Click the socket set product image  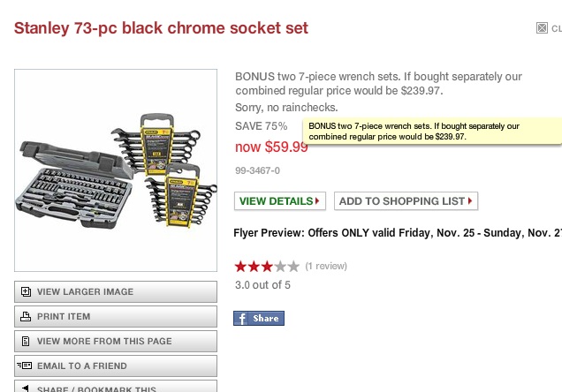click(x=116, y=170)
